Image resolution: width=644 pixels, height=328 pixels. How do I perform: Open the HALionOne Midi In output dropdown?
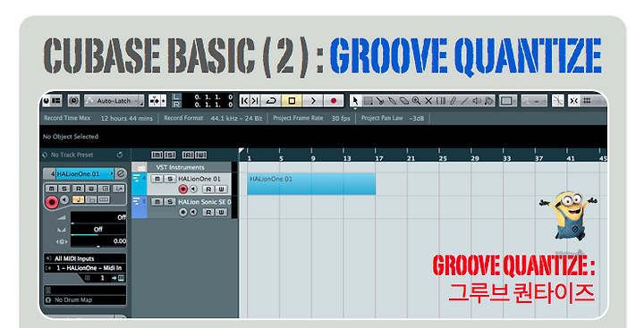tap(85, 267)
